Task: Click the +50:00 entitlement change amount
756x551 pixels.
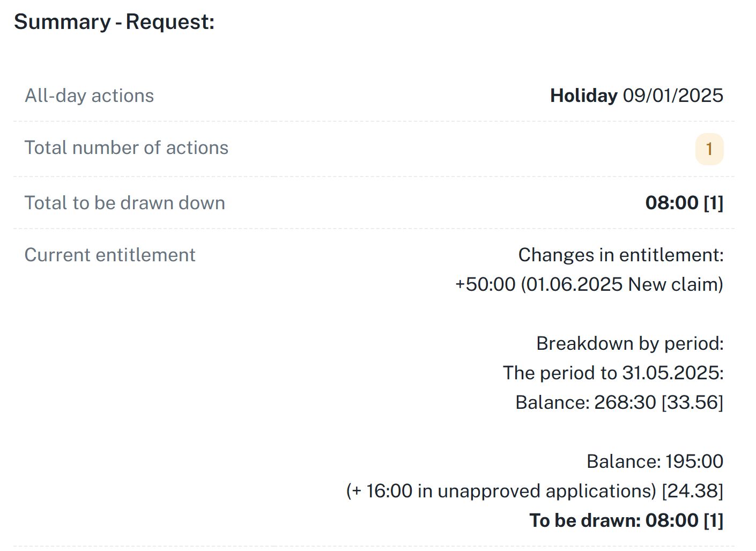Action: 485,284
